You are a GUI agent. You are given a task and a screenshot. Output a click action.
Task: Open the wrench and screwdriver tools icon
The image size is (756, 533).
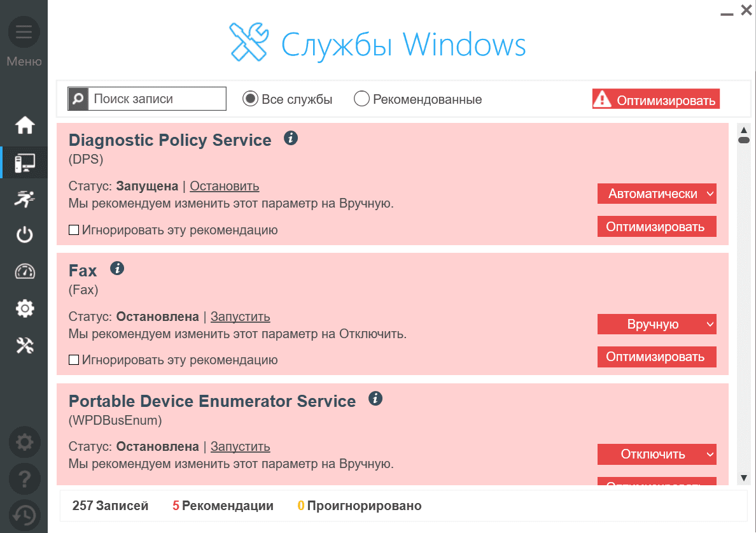(25, 346)
